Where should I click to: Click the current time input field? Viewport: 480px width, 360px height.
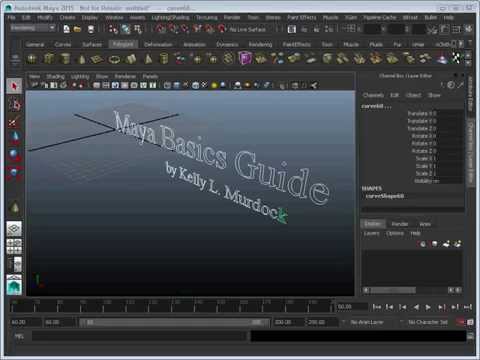coord(351,307)
